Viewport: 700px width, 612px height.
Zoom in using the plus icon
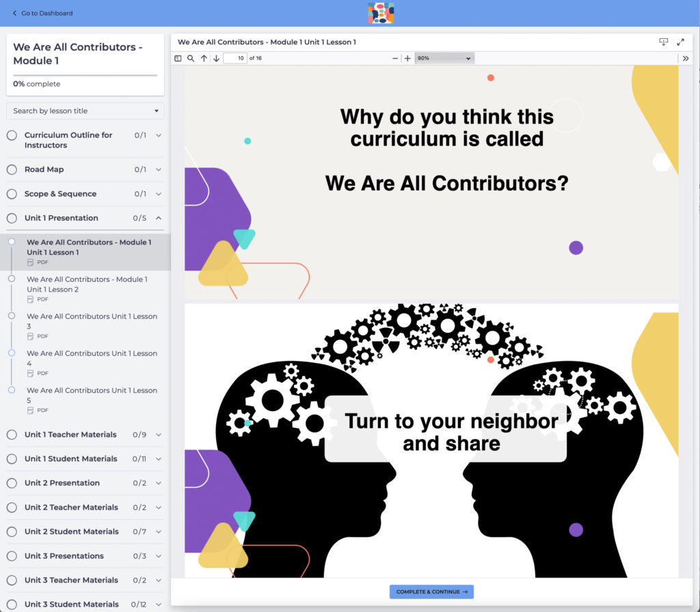[407, 59]
